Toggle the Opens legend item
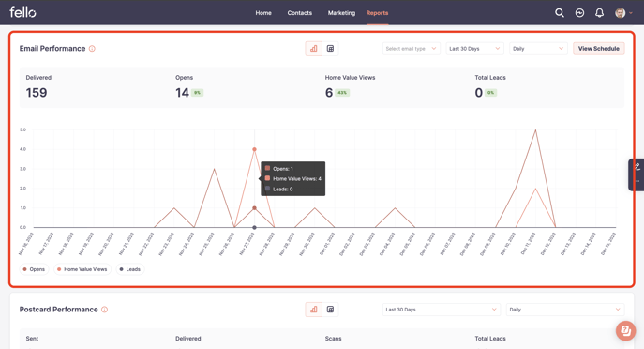The image size is (644, 349). pyautogui.click(x=34, y=269)
